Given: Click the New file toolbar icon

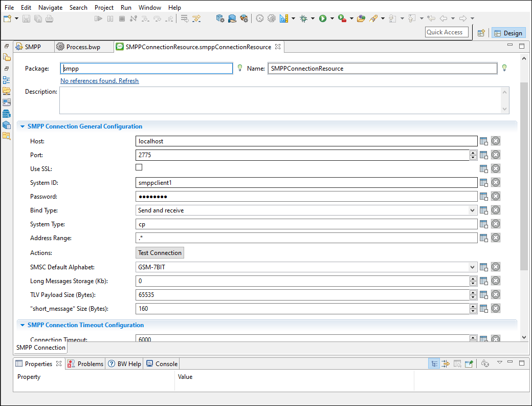Looking at the screenshot, I should point(8,18).
